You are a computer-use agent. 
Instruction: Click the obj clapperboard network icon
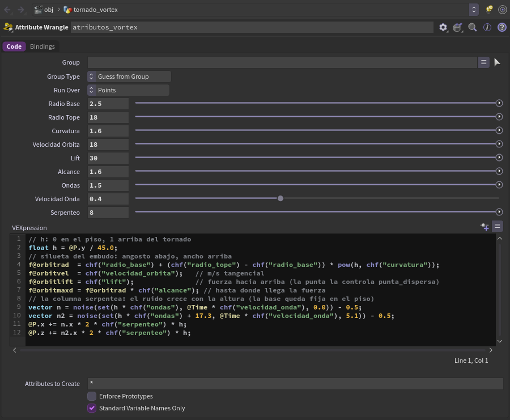(39, 10)
